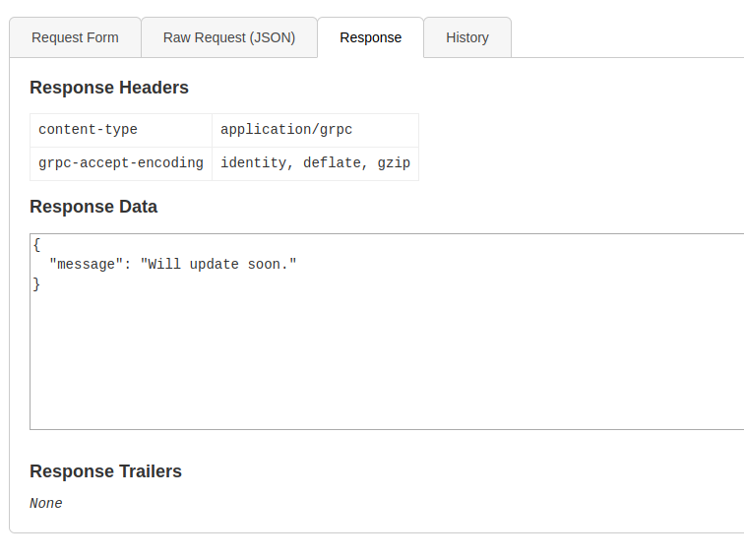Click the None text under Response Trailers

point(46,504)
